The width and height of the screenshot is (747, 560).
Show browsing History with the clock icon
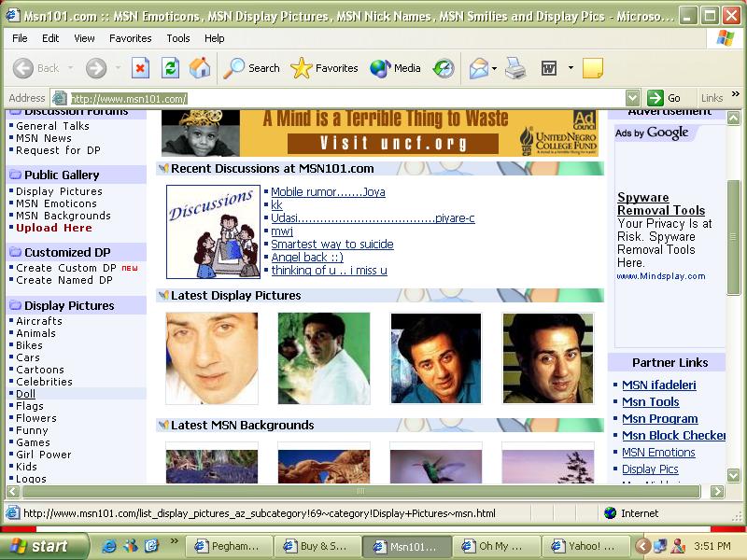444,68
